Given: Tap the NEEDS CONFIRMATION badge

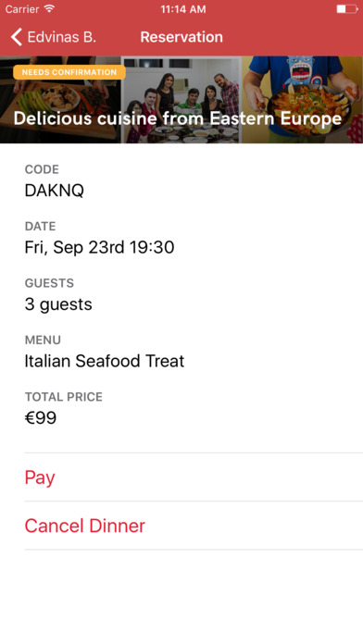Looking at the screenshot, I should pyautogui.click(x=69, y=72).
